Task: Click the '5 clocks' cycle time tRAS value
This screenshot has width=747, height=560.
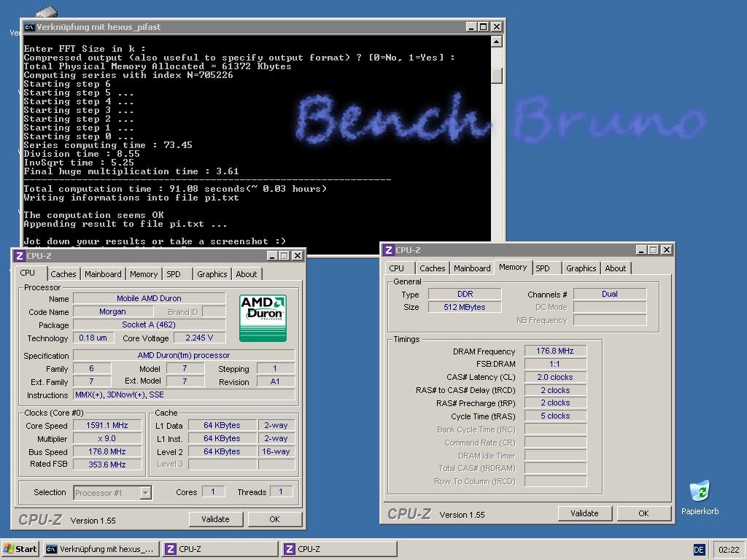Action: click(x=555, y=416)
